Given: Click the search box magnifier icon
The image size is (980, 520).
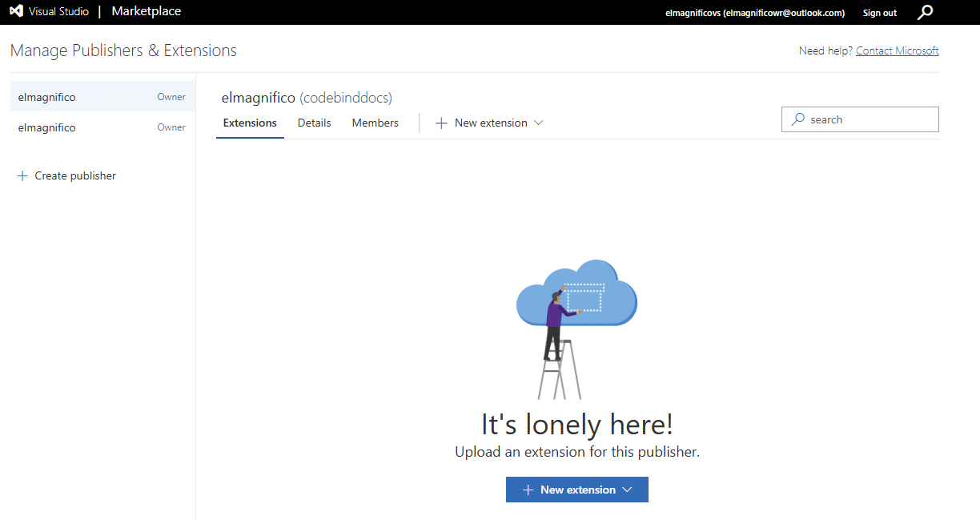Looking at the screenshot, I should (x=797, y=119).
